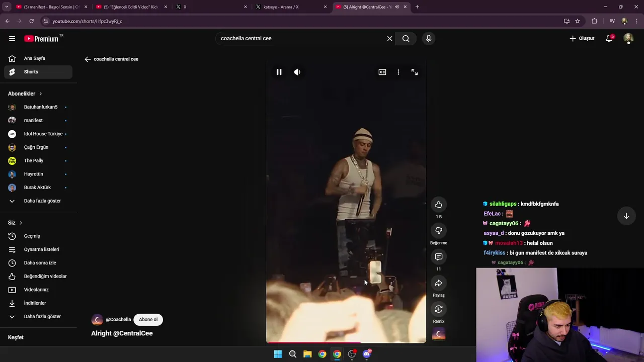
Task: Subscribe with the Abone ol button
Action: click(148, 319)
